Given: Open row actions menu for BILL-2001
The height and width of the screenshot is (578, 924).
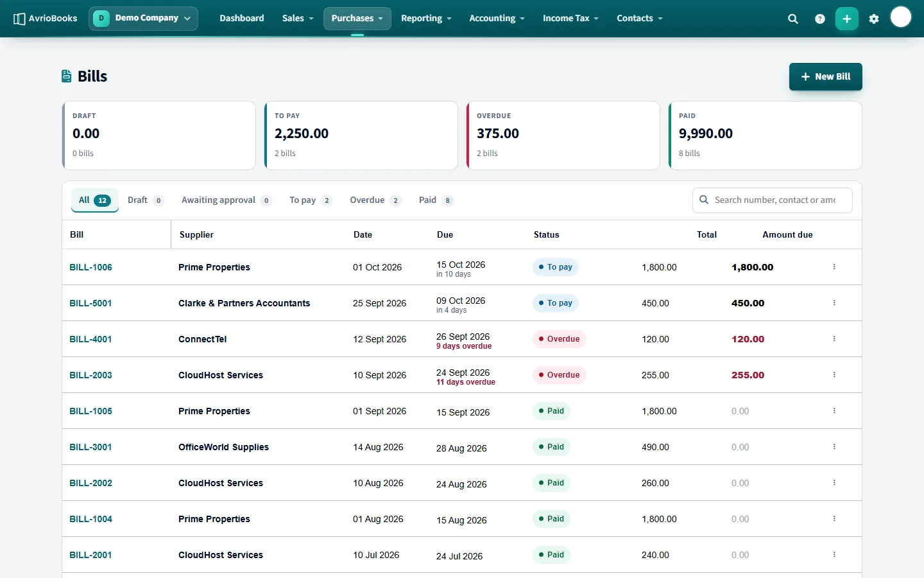Looking at the screenshot, I should point(834,555).
